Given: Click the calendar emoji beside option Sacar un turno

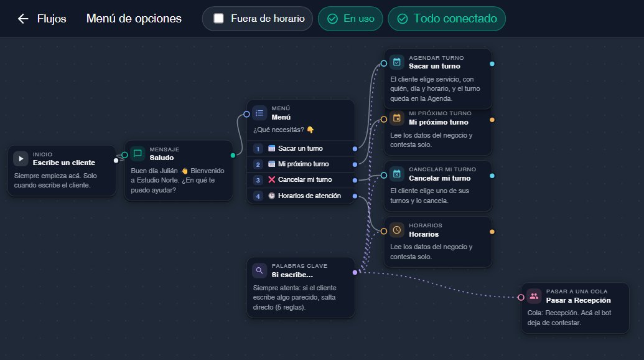Looking at the screenshot, I should tap(271, 148).
